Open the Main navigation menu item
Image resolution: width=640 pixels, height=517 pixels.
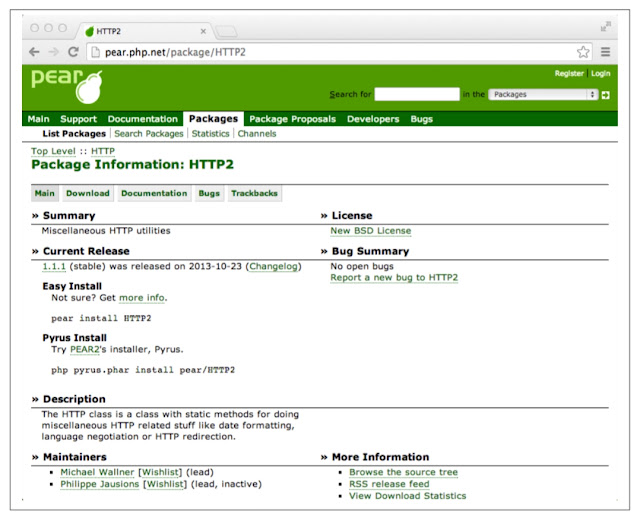[38, 119]
